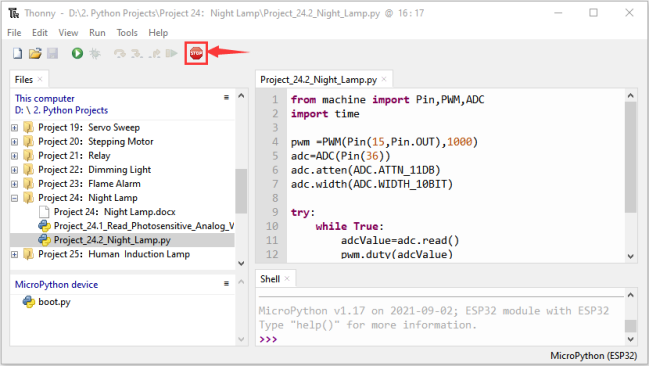The height and width of the screenshot is (366, 650).
Task: Select Project_24.1_Read_Photosensitive_Analog file
Action: (x=144, y=226)
